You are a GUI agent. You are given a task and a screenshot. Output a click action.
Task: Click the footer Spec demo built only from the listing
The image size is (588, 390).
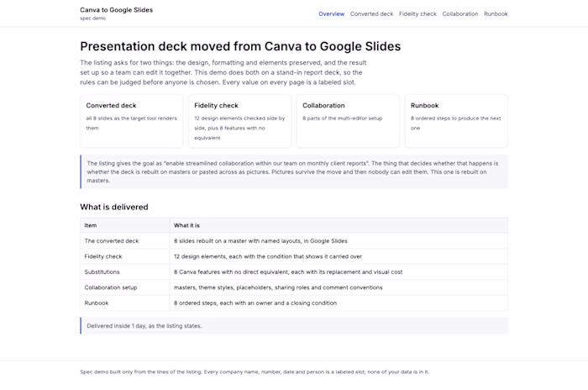pyautogui.click(x=255, y=372)
